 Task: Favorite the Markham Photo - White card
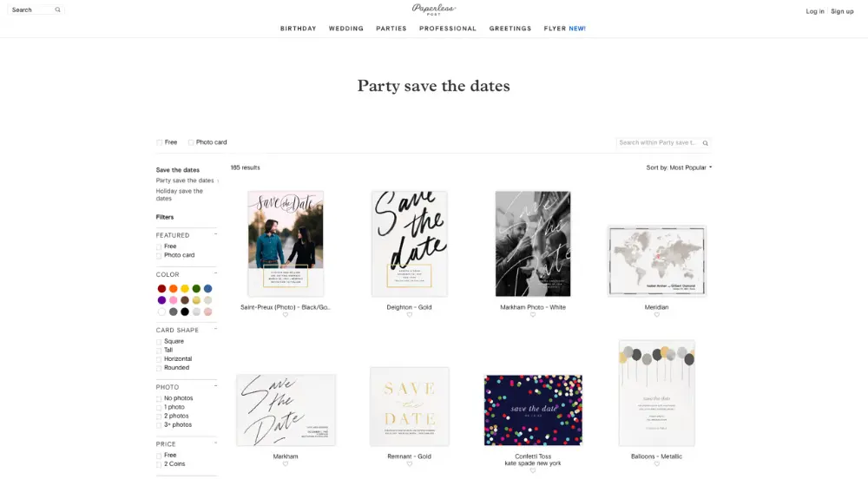[x=533, y=315]
